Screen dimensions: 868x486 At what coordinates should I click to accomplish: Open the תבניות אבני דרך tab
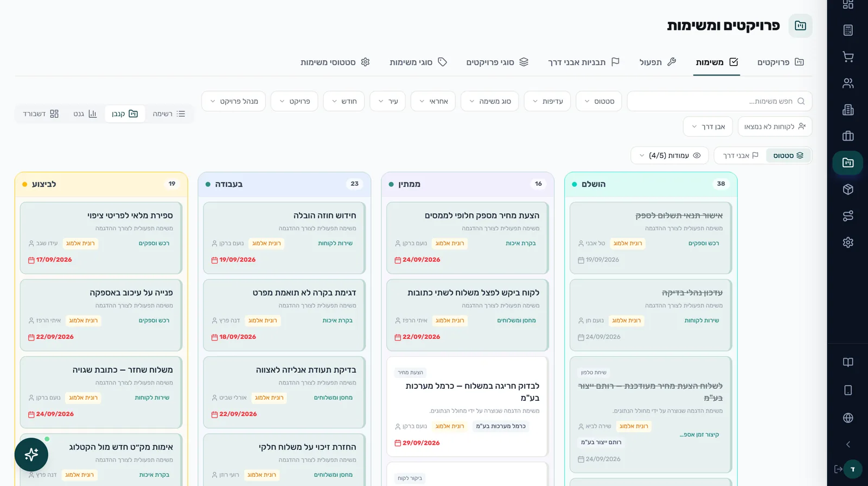coord(584,62)
